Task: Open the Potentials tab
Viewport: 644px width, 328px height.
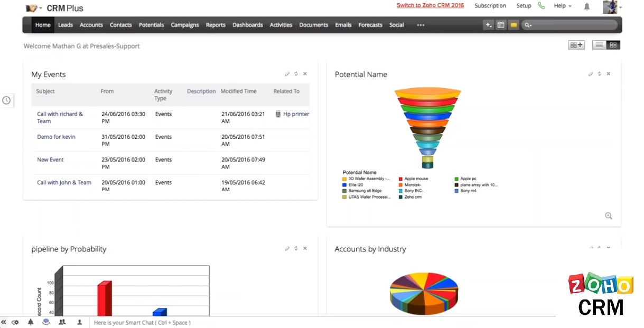Action: click(152, 25)
